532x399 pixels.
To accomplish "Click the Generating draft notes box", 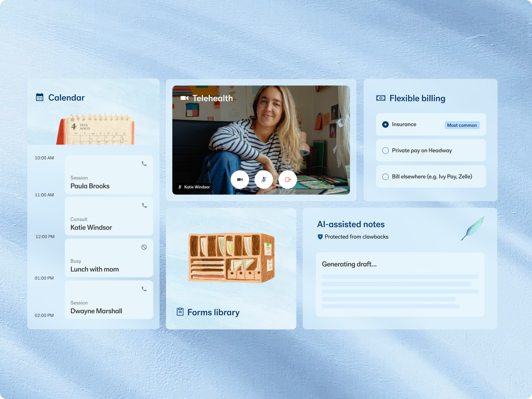I will click(x=400, y=284).
